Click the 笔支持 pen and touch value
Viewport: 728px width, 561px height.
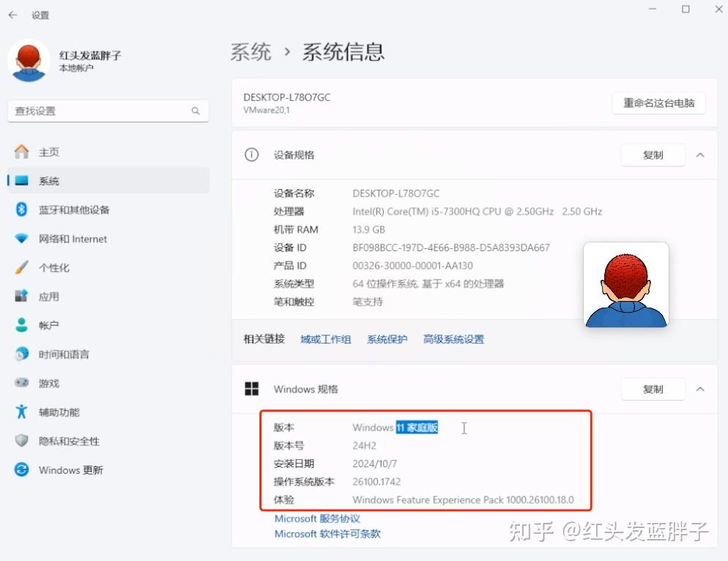(x=367, y=302)
